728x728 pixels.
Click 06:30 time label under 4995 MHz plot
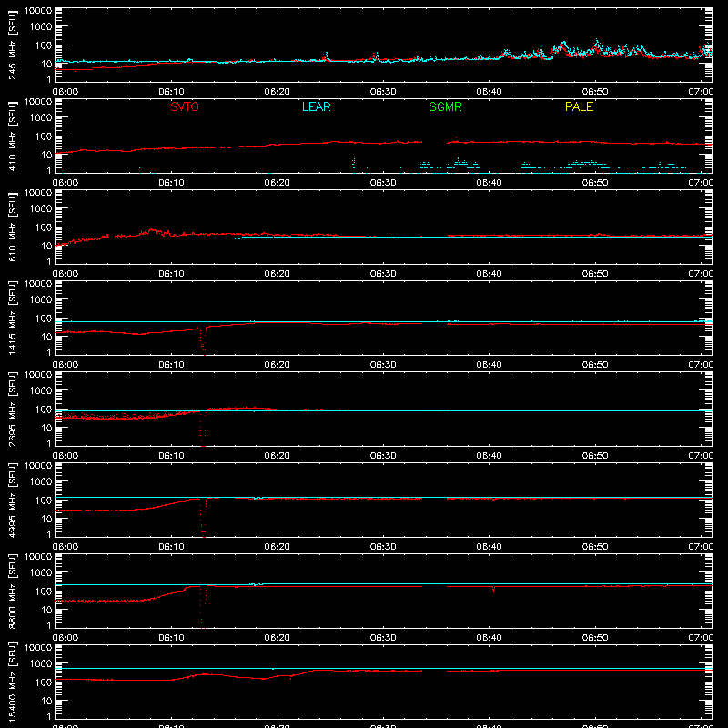[x=383, y=547]
